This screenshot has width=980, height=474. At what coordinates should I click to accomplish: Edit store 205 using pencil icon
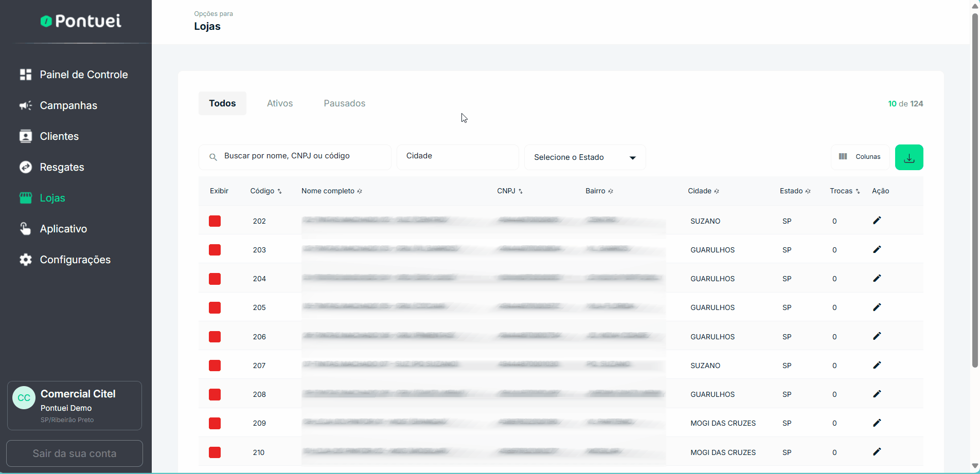(x=877, y=307)
